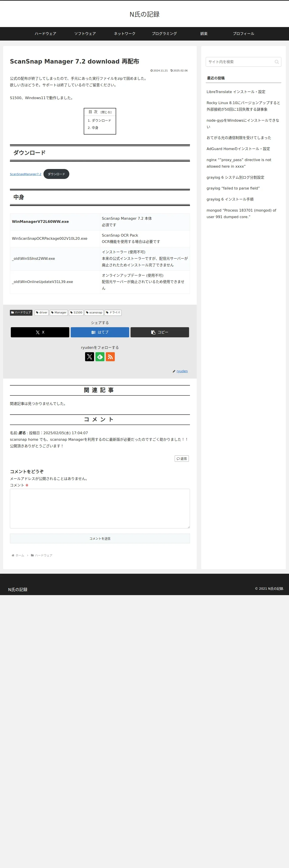Click the ScanSnap OCR Pack description cell

145,239
